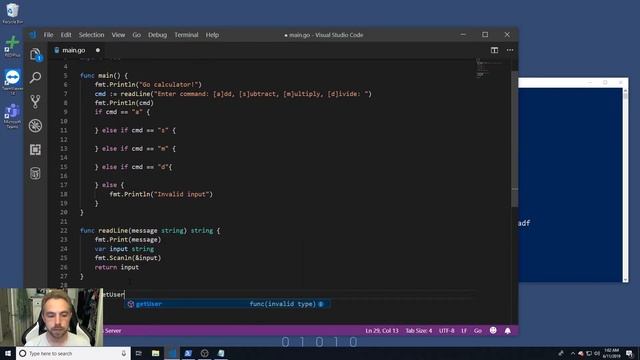Screen dimensions: 640x360
Task: Click Ln 29, Col 13 in status bar
Action: pyautogui.click(x=382, y=331)
